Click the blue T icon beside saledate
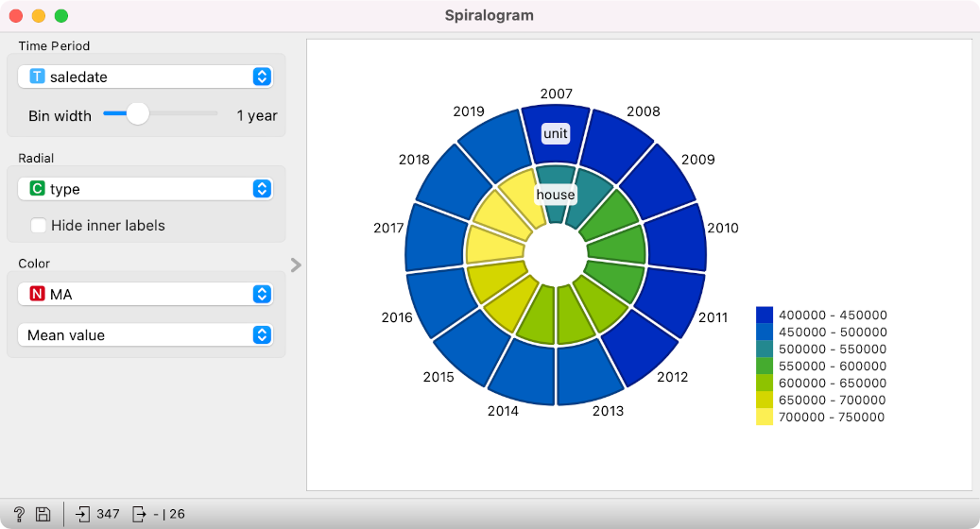Image resolution: width=980 pixels, height=529 pixels. [x=37, y=77]
